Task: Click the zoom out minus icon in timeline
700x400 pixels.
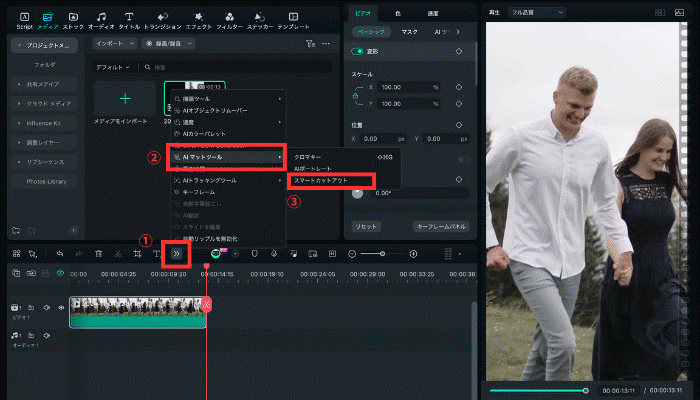Action: click(352, 254)
